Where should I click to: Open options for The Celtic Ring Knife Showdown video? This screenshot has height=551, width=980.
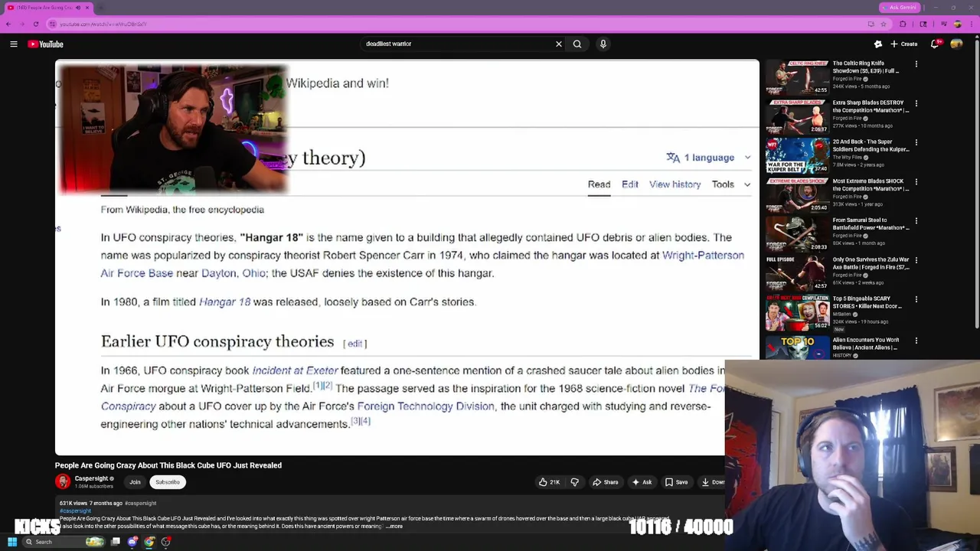pos(916,64)
